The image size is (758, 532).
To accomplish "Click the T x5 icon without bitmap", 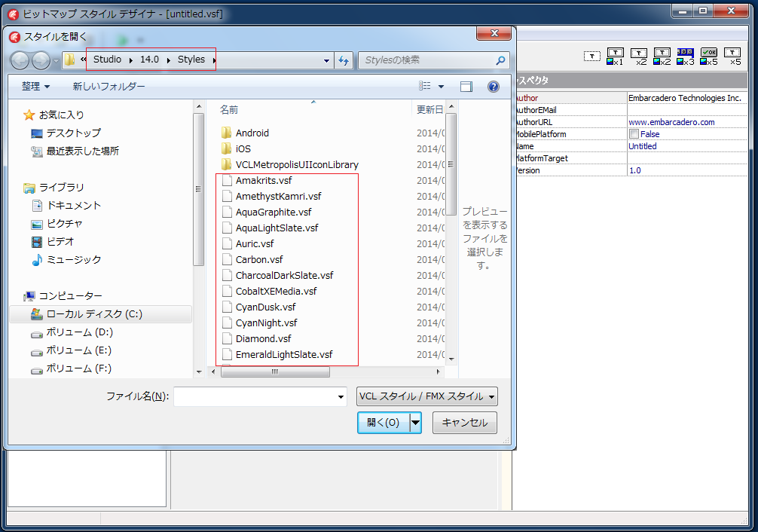I will click(733, 57).
